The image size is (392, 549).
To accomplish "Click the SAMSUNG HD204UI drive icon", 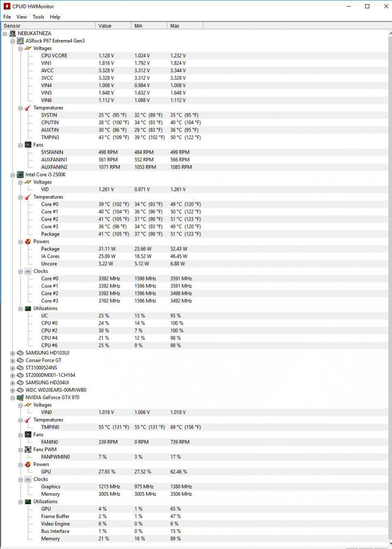I will [x=20, y=383].
